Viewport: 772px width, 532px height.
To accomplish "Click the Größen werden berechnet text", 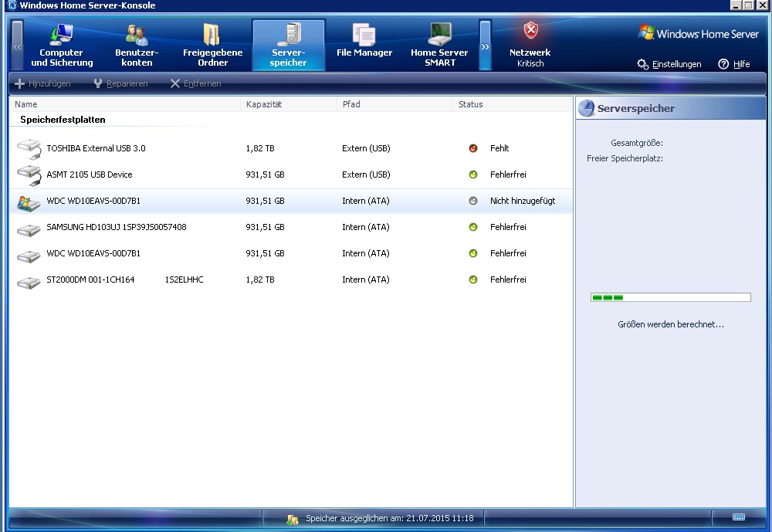I will (x=671, y=324).
